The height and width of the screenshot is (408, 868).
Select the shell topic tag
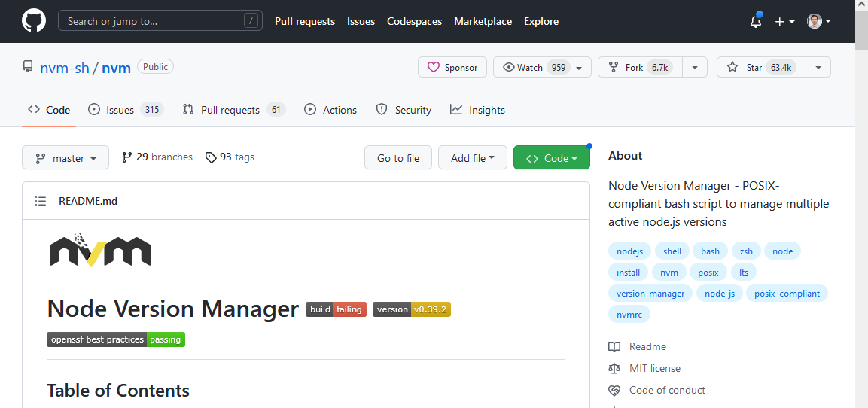click(672, 251)
